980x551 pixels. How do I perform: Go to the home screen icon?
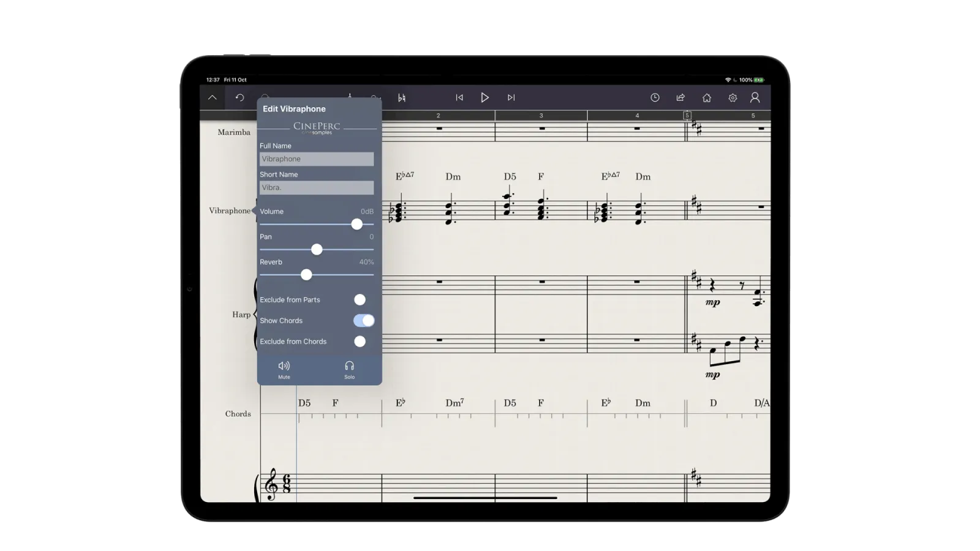point(707,97)
